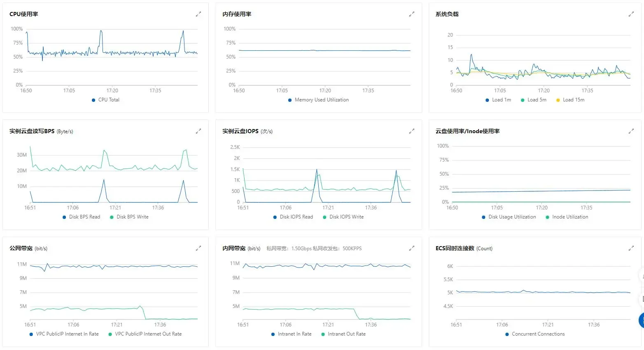The width and height of the screenshot is (644, 350).
Task: Click the (次/s) unit label
Action: coord(267,132)
